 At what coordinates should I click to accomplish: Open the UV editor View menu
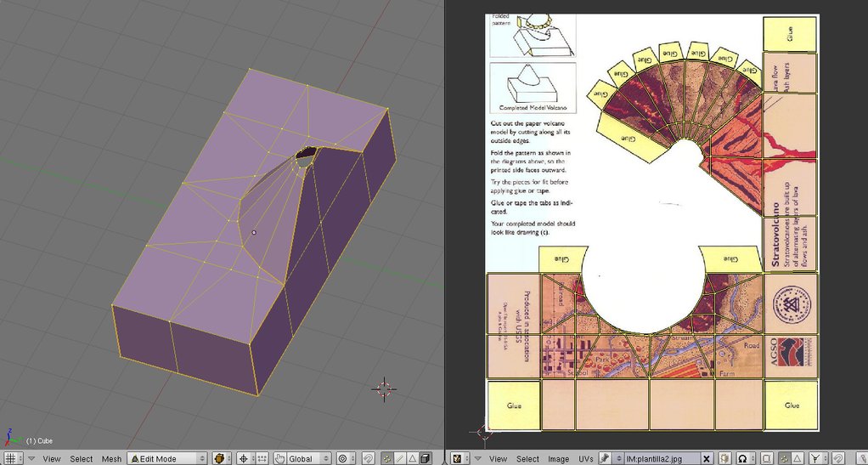click(499, 459)
